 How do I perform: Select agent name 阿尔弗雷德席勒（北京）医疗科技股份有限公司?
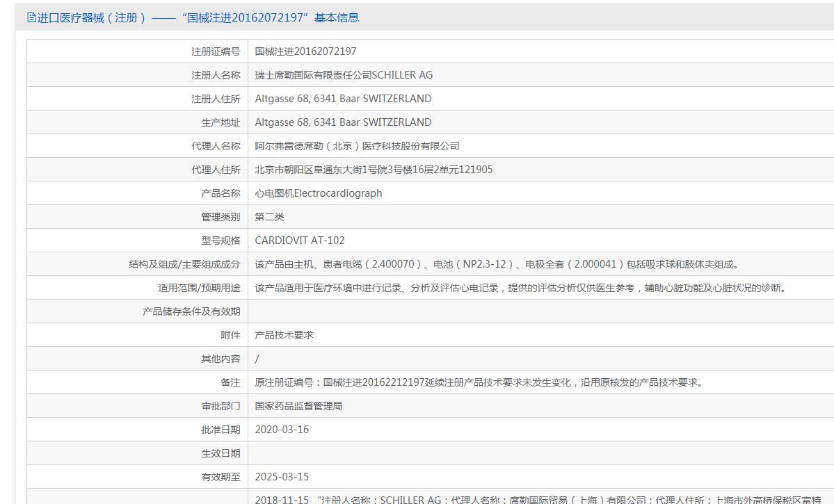[357, 146]
